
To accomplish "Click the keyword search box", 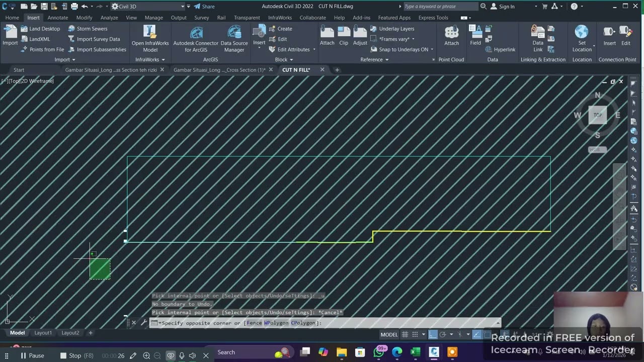I will click(x=440, y=7).
